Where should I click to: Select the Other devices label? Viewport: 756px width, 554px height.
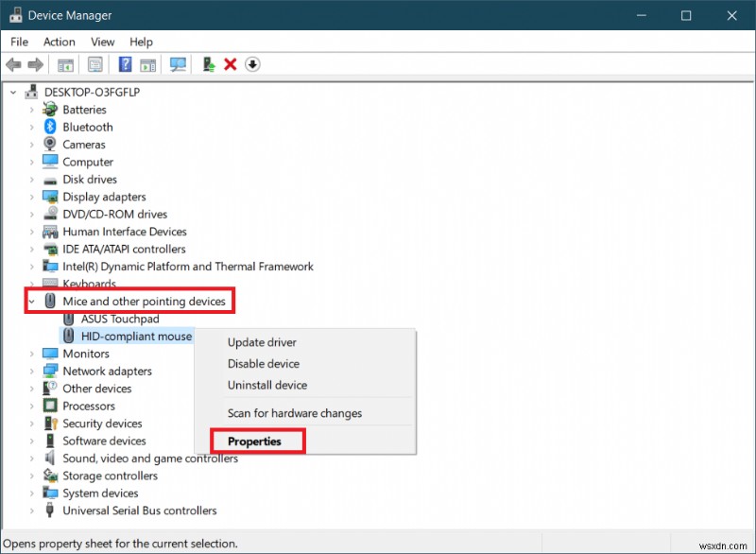pyautogui.click(x=97, y=389)
